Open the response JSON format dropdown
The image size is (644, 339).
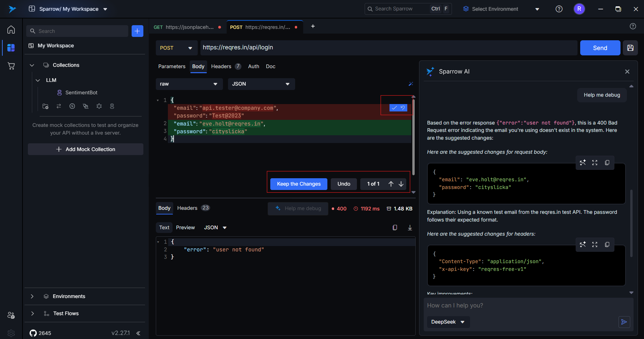tap(215, 228)
